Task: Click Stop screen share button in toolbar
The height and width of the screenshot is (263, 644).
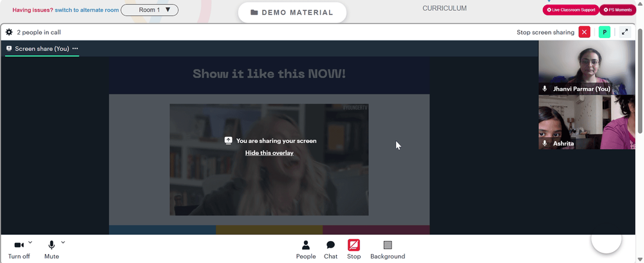Action: [x=354, y=250]
